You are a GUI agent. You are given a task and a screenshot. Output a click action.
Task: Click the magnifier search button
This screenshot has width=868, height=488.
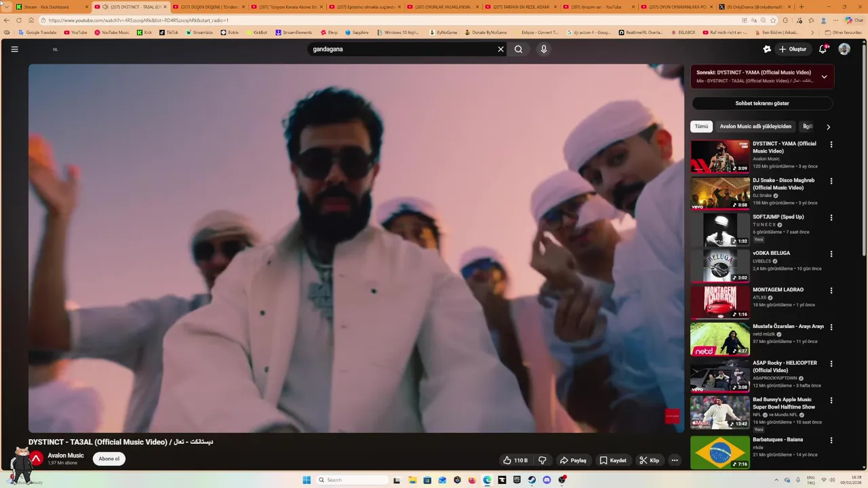click(519, 49)
